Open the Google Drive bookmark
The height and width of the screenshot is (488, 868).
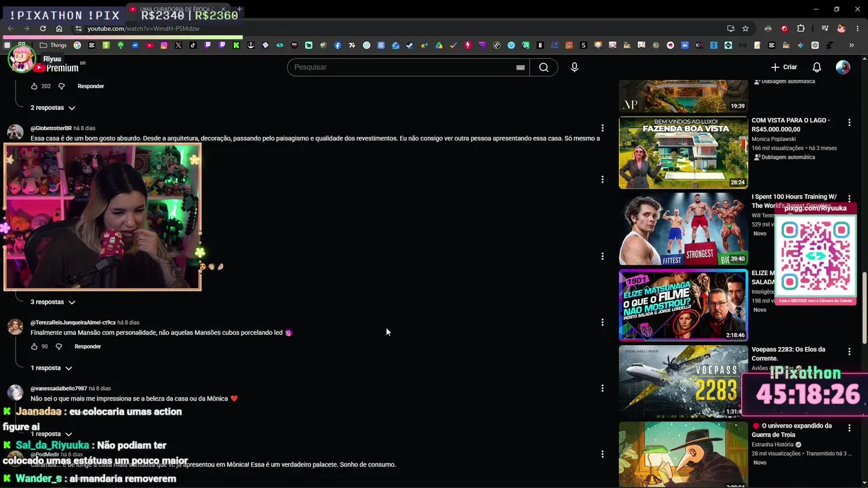pyautogui.click(x=439, y=45)
